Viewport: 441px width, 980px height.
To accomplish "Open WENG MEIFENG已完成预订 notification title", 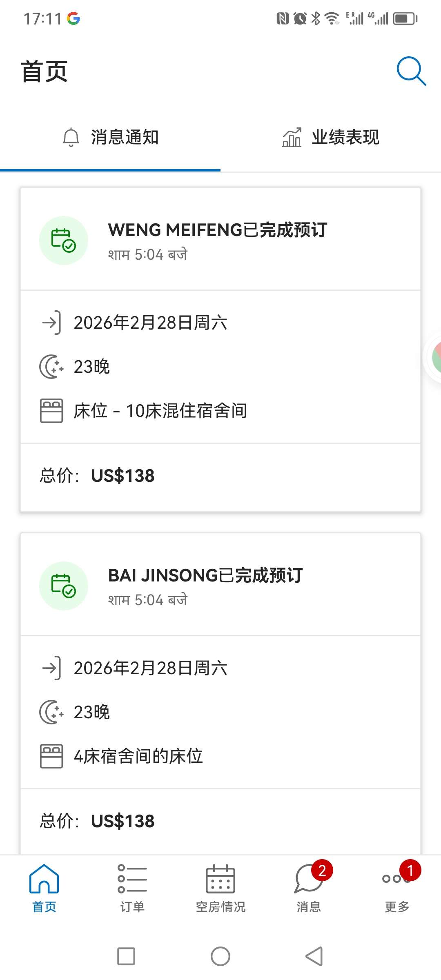I will [217, 230].
